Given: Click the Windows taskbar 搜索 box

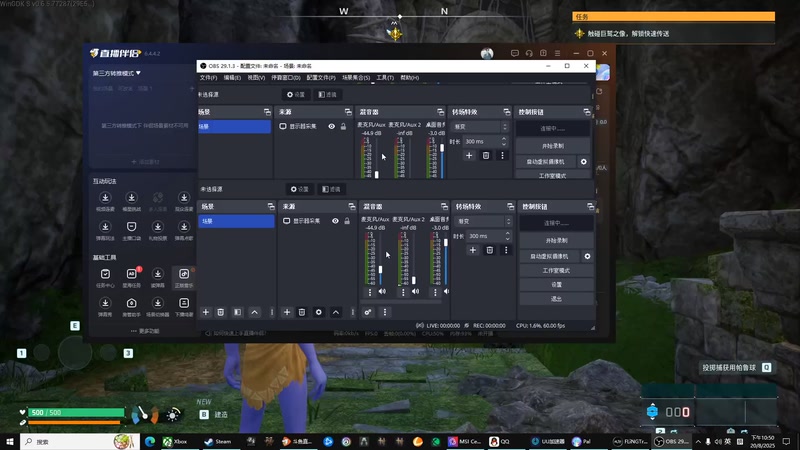Looking at the screenshot, I should tap(80, 441).
